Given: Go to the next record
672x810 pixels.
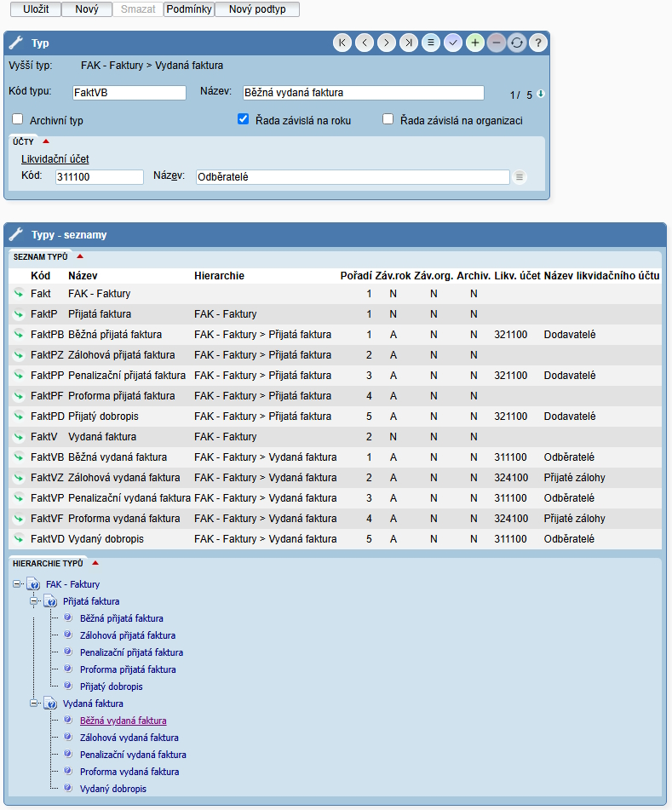Looking at the screenshot, I should [387, 43].
